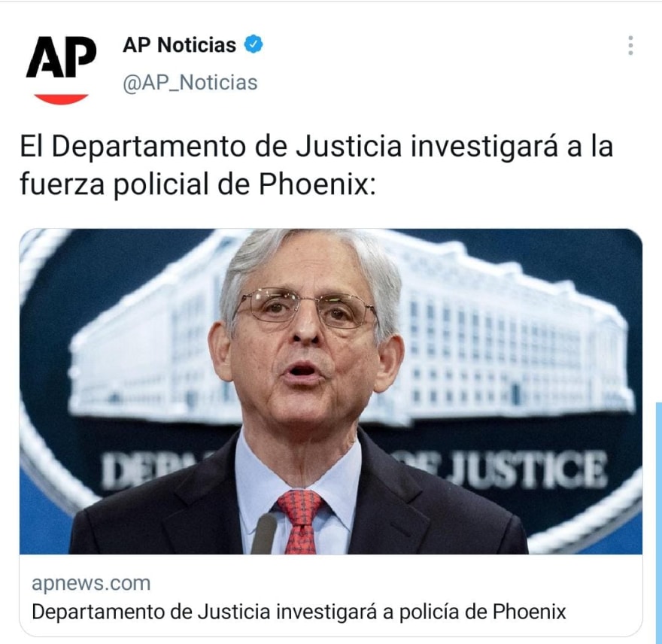Click the @AP_Noticias handle
The height and width of the screenshot is (644, 662).
tap(190, 82)
